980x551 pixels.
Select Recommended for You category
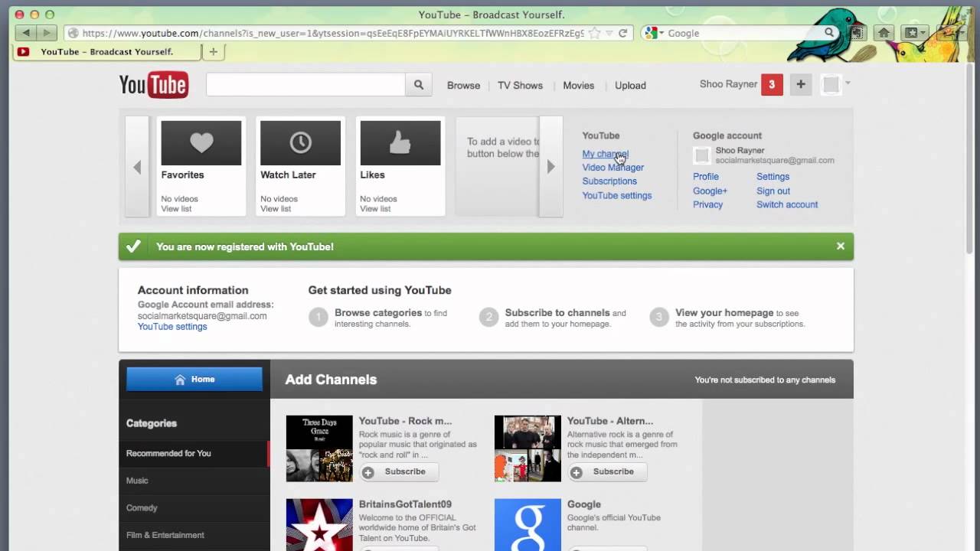[194, 453]
